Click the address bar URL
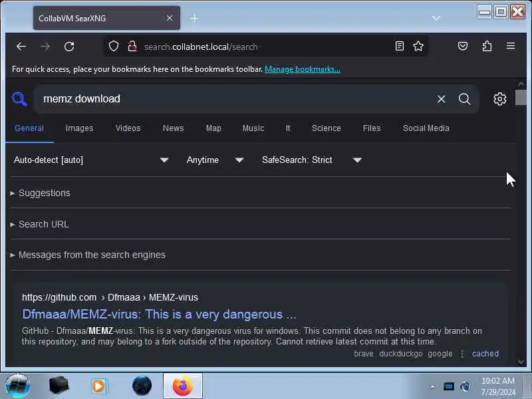The width and height of the screenshot is (532, 399). 201,47
